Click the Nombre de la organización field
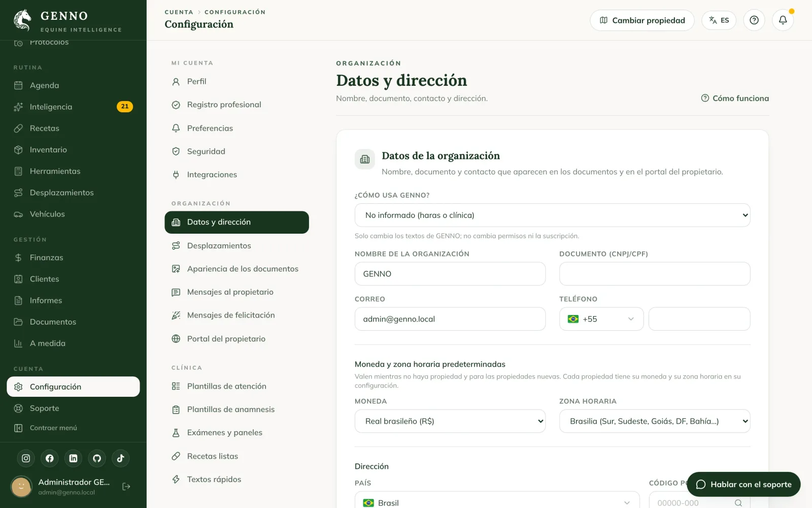 click(x=450, y=274)
